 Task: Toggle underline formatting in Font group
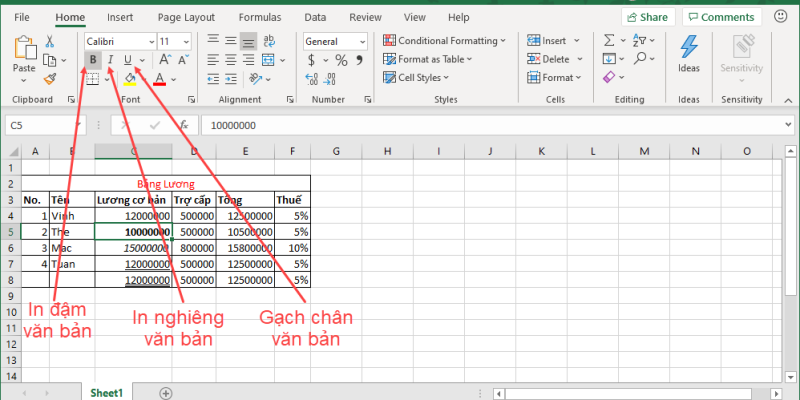127,60
